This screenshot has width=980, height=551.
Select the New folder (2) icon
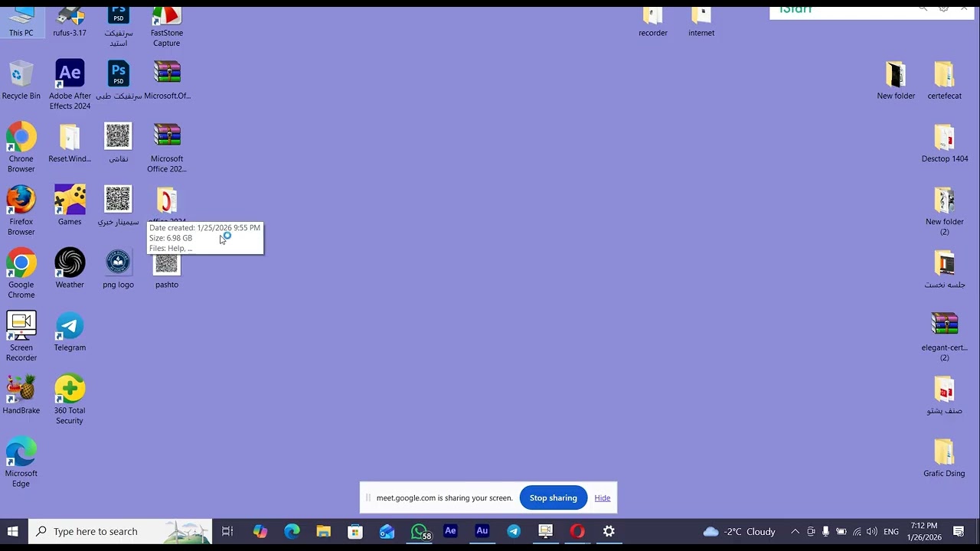tap(945, 210)
